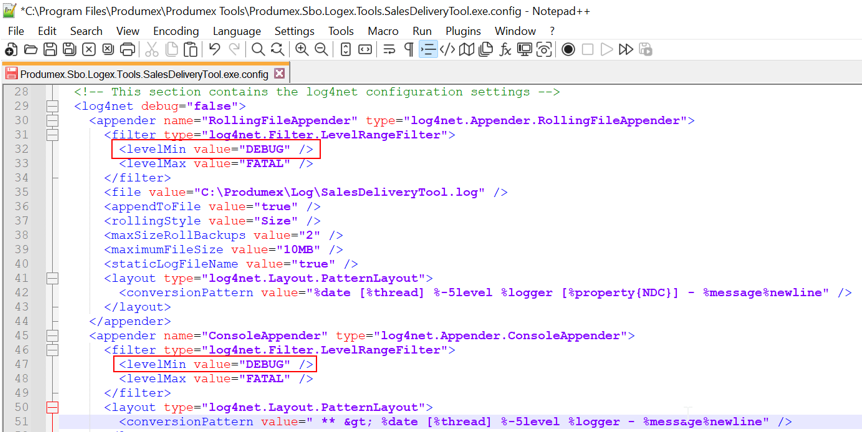867x432 pixels.
Task: Undo the last edit
Action: point(215,50)
